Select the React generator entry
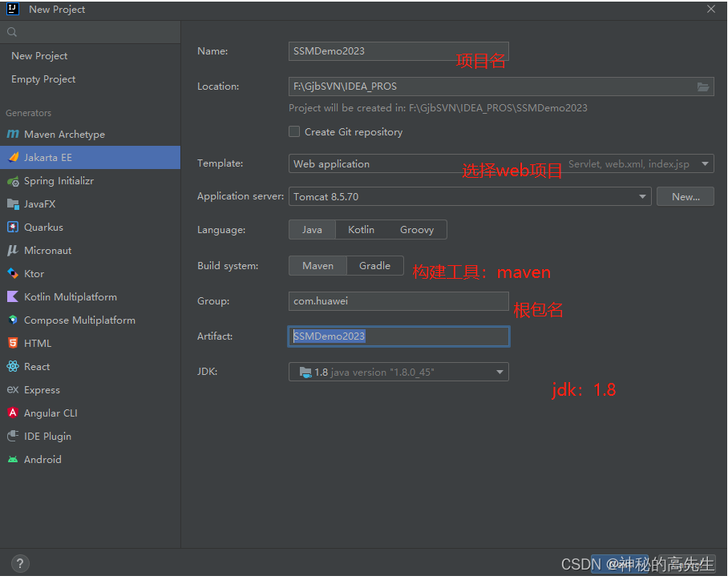The image size is (728, 580). (x=90, y=367)
